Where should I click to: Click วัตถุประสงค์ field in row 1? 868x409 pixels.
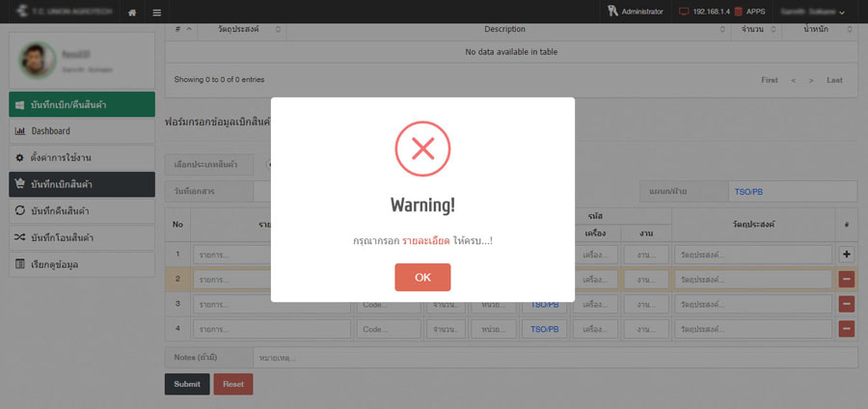tap(753, 255)
